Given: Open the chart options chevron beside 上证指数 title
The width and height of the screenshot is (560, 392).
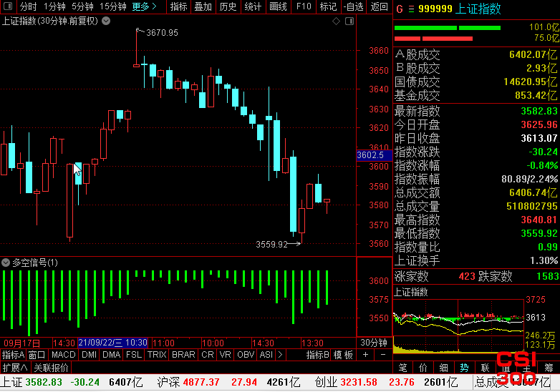Looking at the screenshot, I should (106, 21).
